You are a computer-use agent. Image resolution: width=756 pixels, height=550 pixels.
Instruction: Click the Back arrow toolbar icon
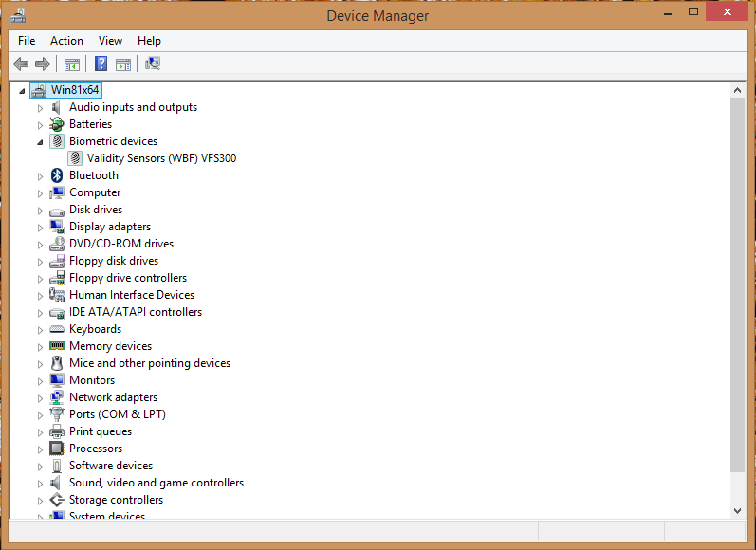(21, 64)
